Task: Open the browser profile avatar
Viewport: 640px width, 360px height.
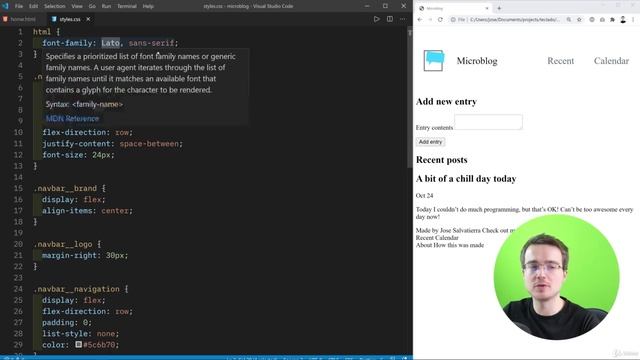Action: click(623, 20)
